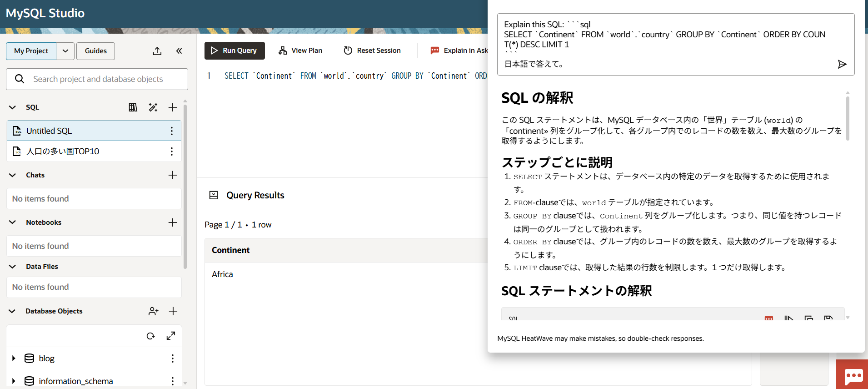Collapse the Notebooks section
Image resolution: width=868 pixels, height=389 pixels.
point(13,222)
